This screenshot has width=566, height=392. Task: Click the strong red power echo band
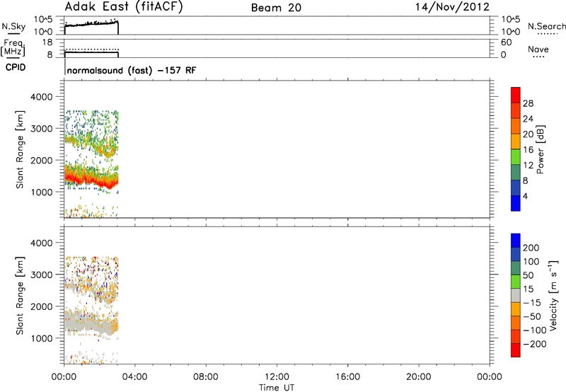click(x=92, y=178)
